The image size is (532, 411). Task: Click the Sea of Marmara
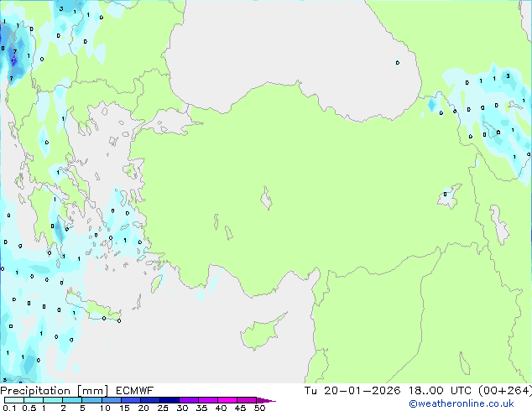170,122
